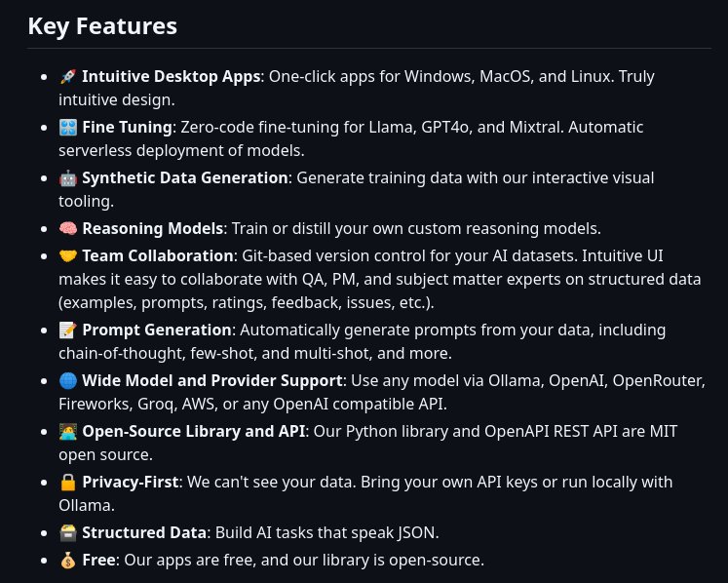Viewport: 728px width, 583px height.
Task: Click the robot emoji beside Synthetic Data Generation
Action: point(68,177)
